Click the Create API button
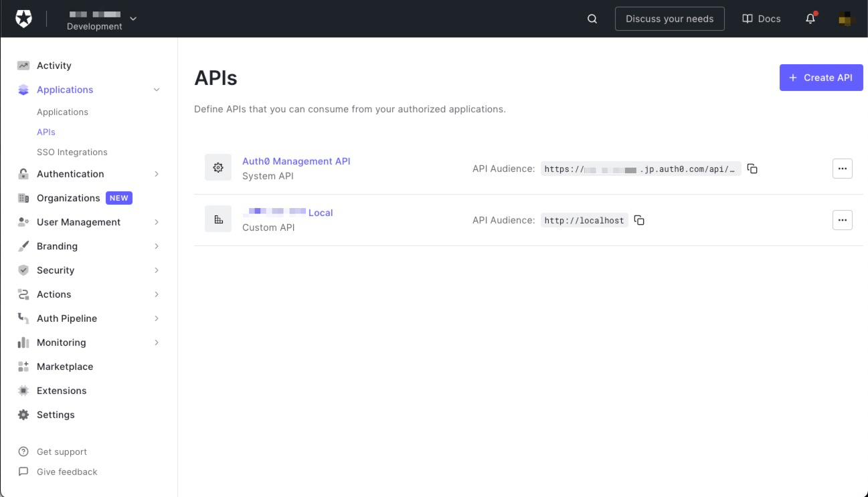This screenshot has width=868, height=497. tap(821, 78)
